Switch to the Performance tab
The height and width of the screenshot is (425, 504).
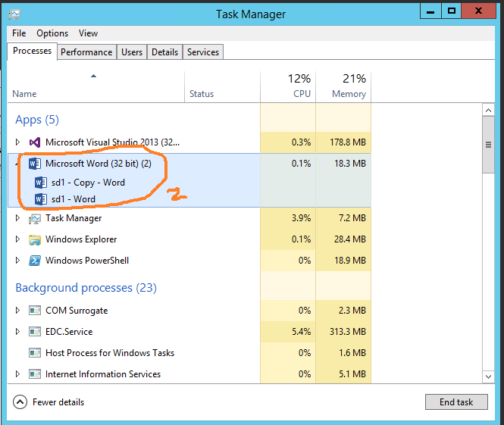click(86, 52)
